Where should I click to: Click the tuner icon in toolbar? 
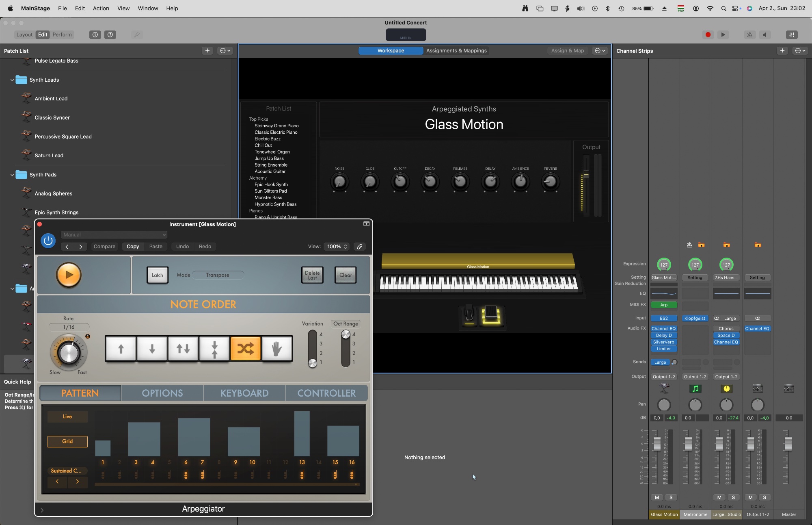point(137,35)
